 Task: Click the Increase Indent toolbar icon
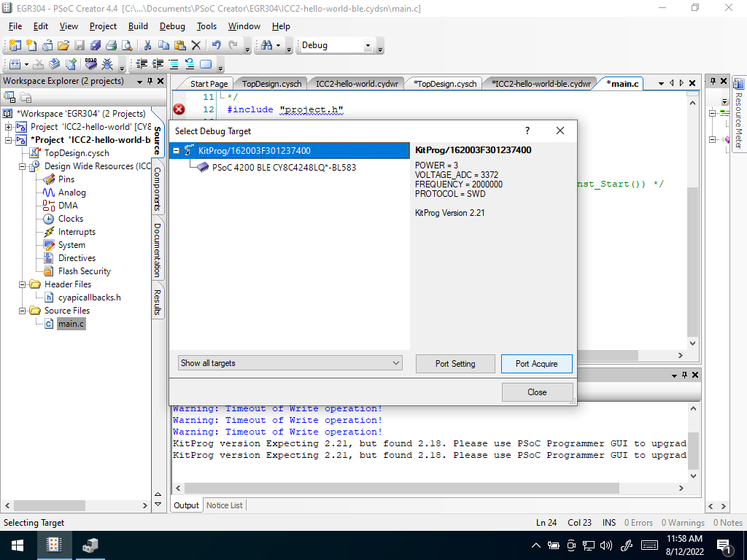(x=158, y=64)
